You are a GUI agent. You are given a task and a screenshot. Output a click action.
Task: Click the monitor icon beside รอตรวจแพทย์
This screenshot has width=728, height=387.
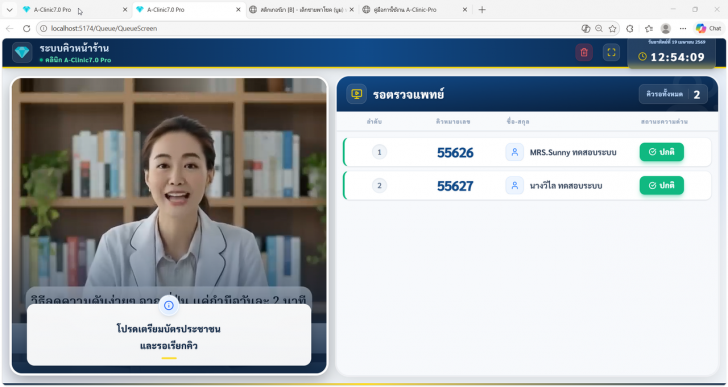click(x=357, y=94)
